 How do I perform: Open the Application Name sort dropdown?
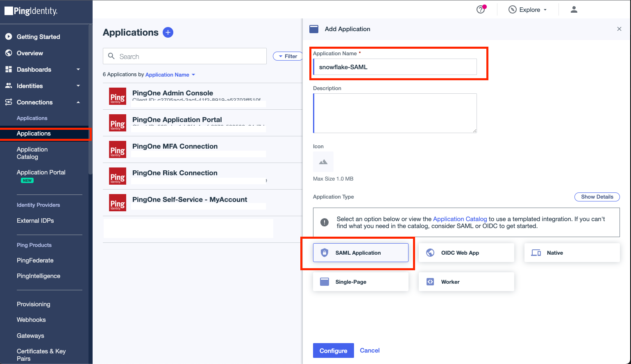[169, 75]
